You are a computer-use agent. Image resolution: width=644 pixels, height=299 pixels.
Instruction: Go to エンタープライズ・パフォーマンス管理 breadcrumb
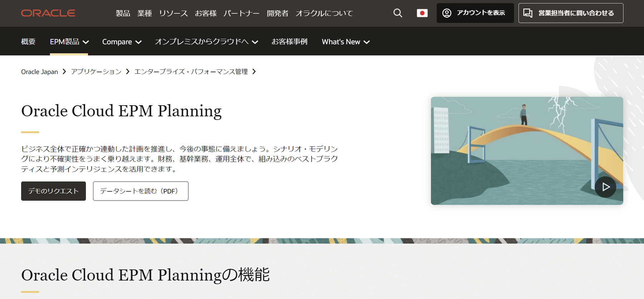(x=191, y=72)
